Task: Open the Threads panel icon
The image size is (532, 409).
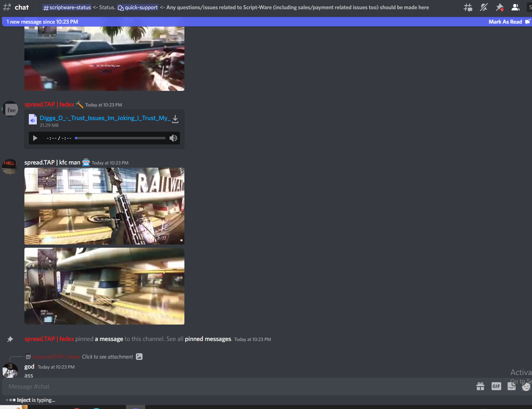Action: 468,7
